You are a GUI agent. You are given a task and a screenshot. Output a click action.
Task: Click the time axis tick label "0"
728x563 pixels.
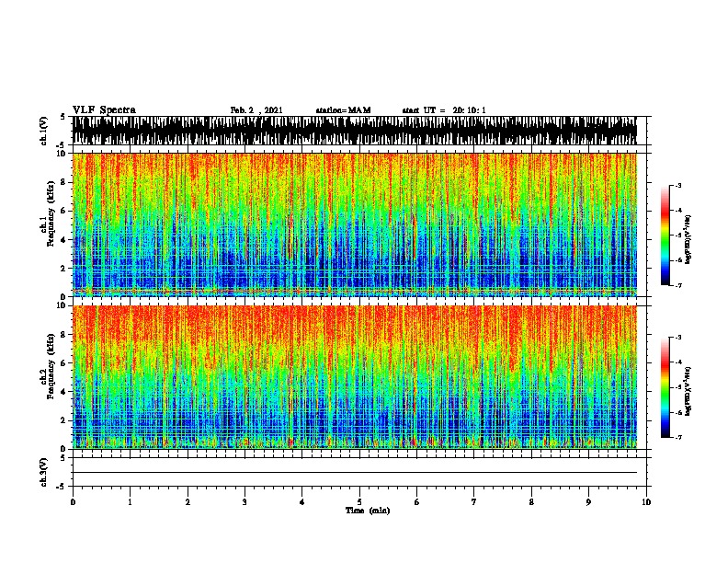73,502
